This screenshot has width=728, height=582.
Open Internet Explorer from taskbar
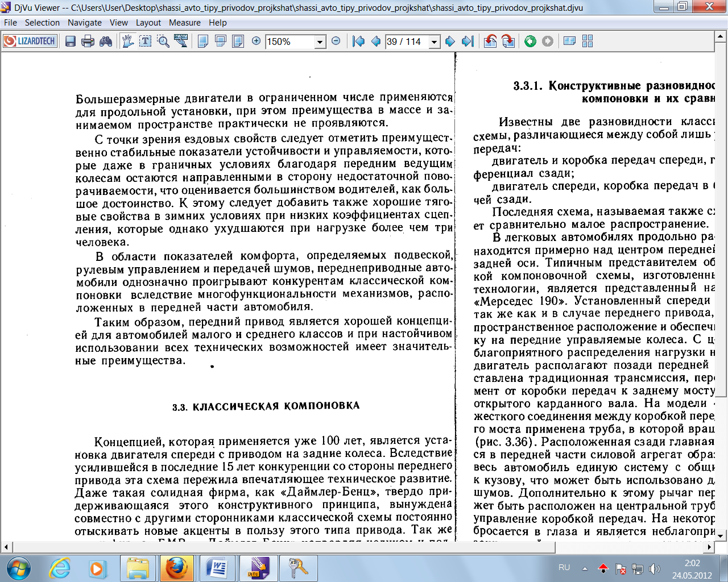(x=60, y=568)
